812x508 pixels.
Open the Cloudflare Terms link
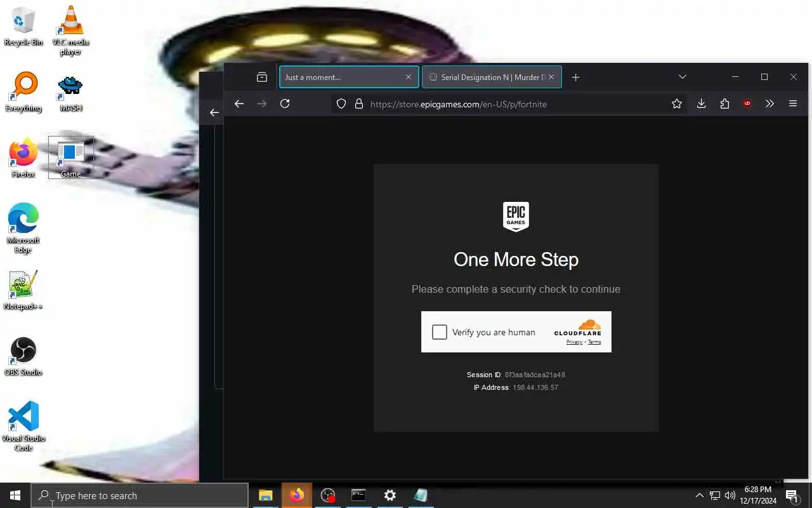click(x=594, y=342)
